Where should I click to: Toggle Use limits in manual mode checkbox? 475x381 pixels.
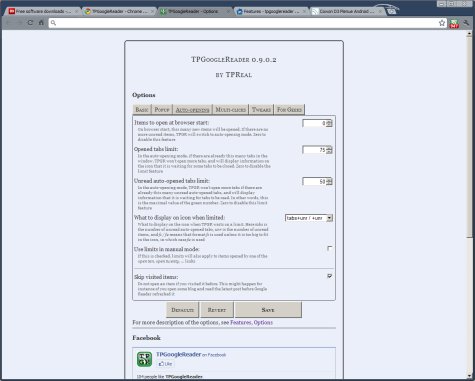329,248
